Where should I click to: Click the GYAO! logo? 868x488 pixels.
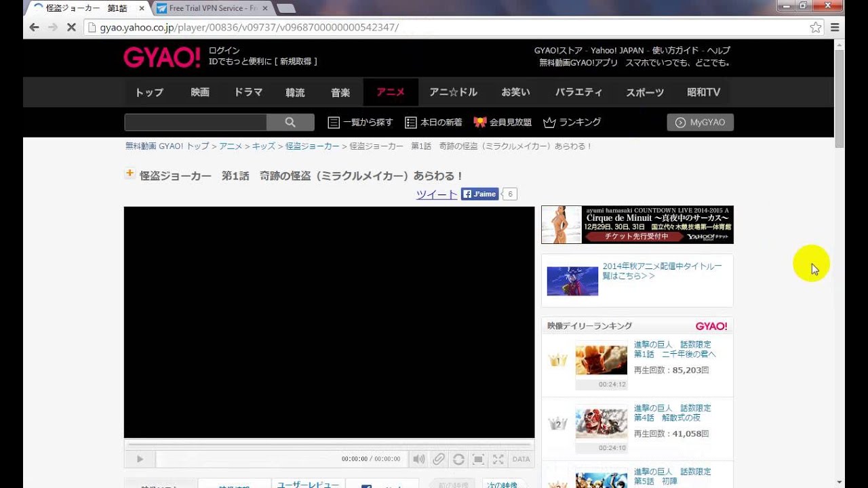click(x=162, y=58)
